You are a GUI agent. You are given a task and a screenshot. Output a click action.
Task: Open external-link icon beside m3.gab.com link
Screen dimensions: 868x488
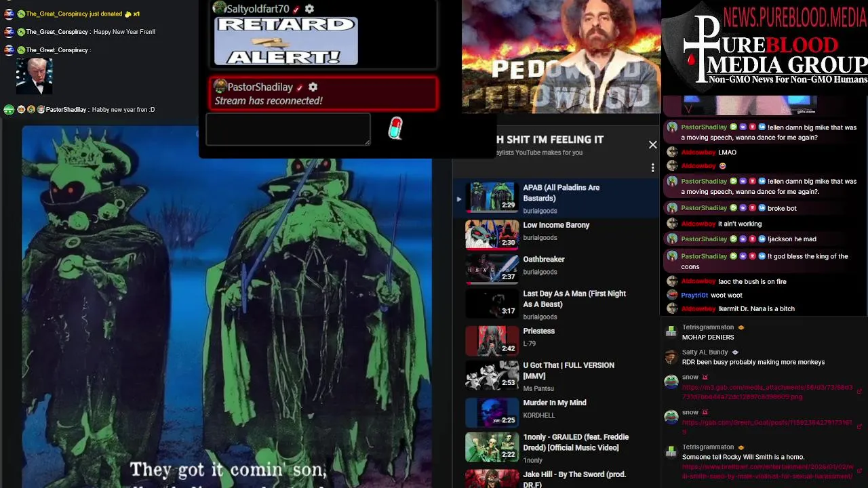[x=859, y=392]
